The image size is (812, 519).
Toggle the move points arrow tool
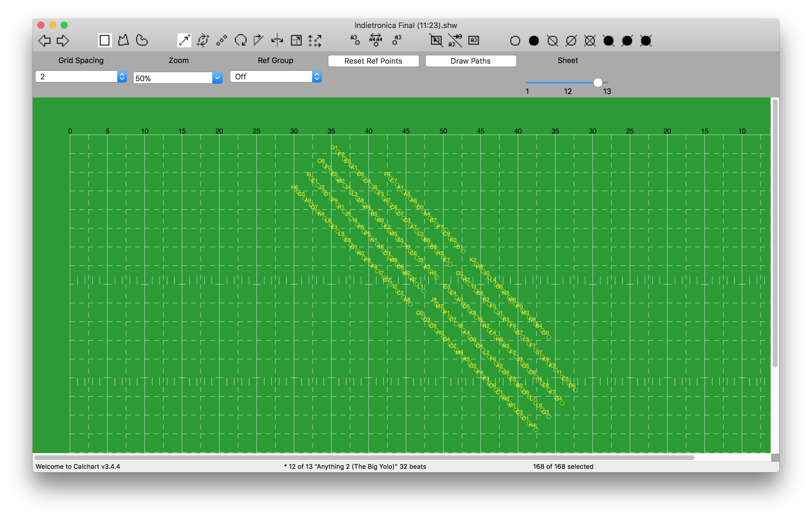(x=184, y=41)
